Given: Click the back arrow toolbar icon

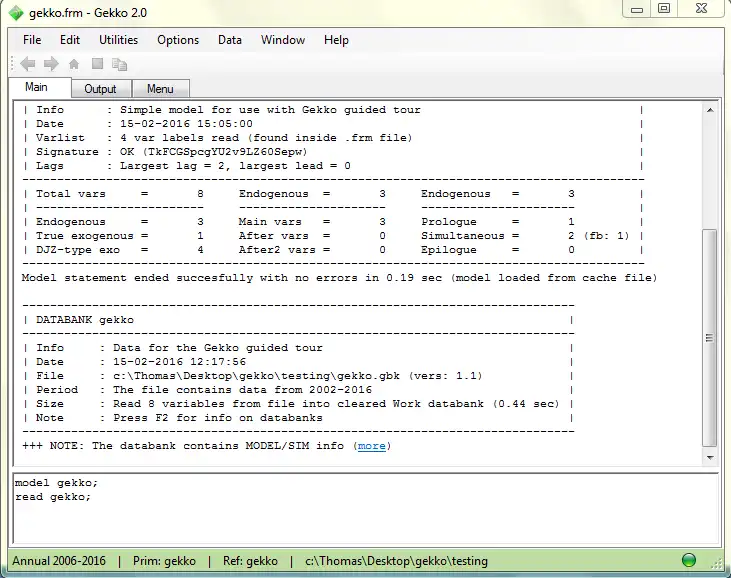Looking at the screenshot, I should pyautogui.click(x=28, y=64).
